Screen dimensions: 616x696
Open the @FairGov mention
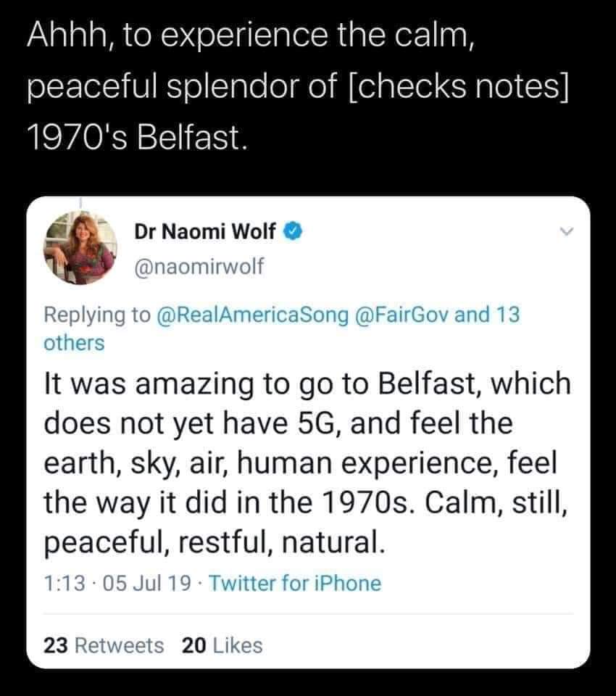pyautogui.click(x=402, y=315)
